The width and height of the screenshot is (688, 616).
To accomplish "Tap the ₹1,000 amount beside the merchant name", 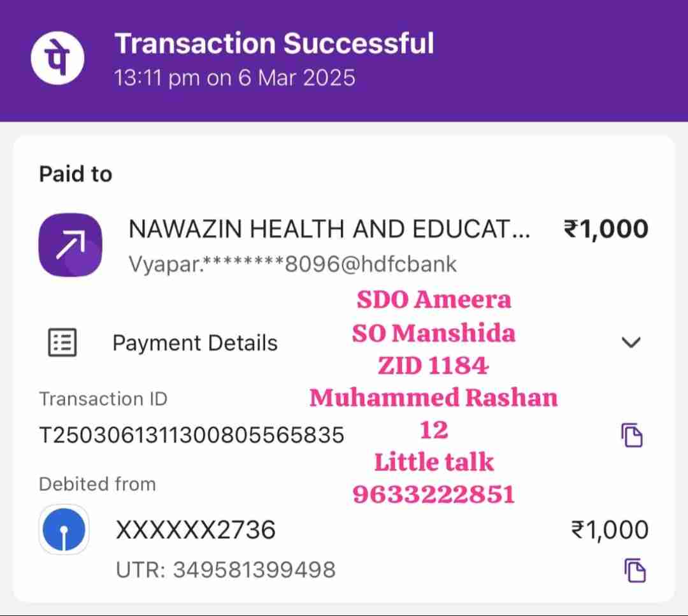I will [606, 229].
